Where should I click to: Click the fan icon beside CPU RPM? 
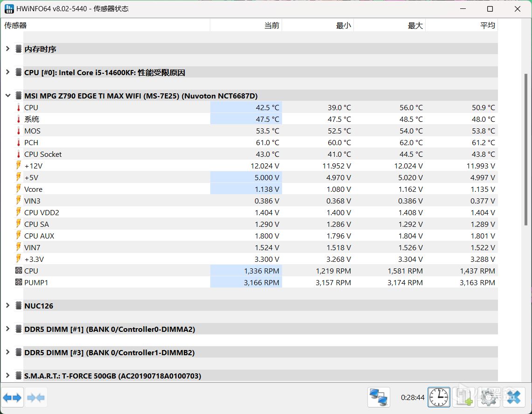coord(19,271)
